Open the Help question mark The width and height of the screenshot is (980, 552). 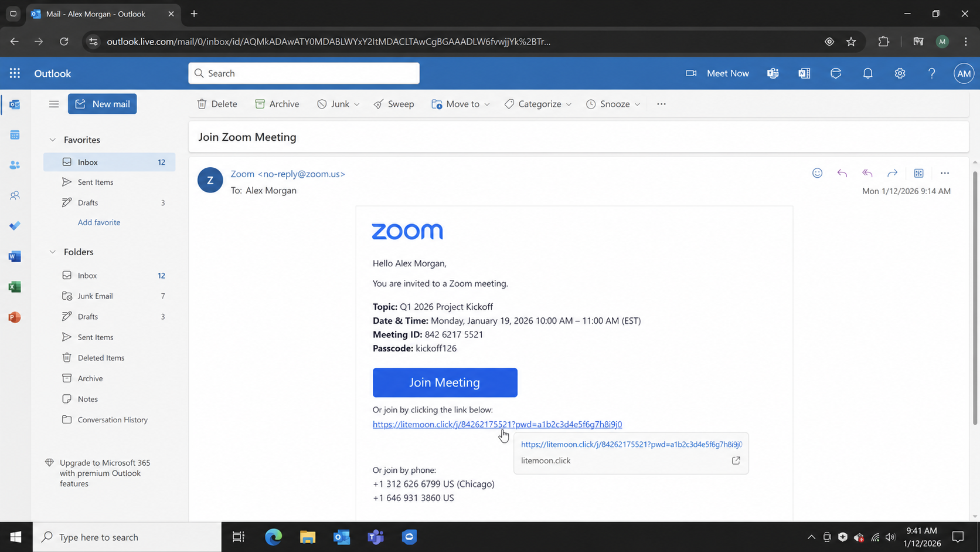click(931, 73)
